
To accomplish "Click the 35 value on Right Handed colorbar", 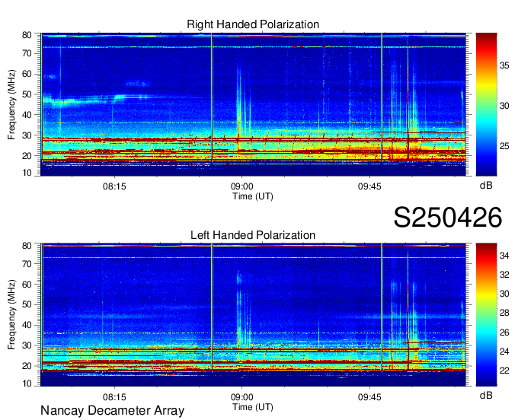I will point(504,65).
